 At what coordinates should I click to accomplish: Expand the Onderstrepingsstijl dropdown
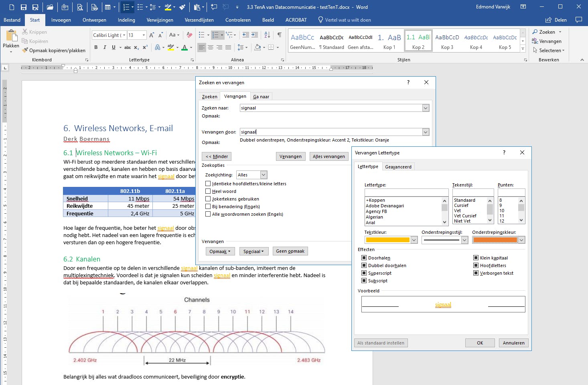click(x=464, y=240)
